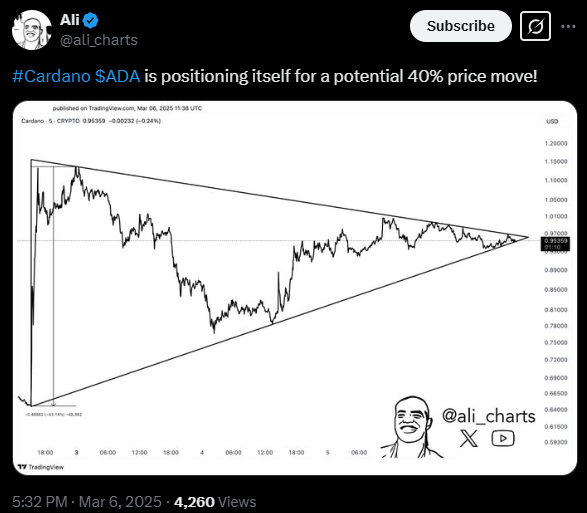The height and width of the screenshot is (513, 587).
Task: Click the blue verified checkmark badge
Action: (90, 20)
